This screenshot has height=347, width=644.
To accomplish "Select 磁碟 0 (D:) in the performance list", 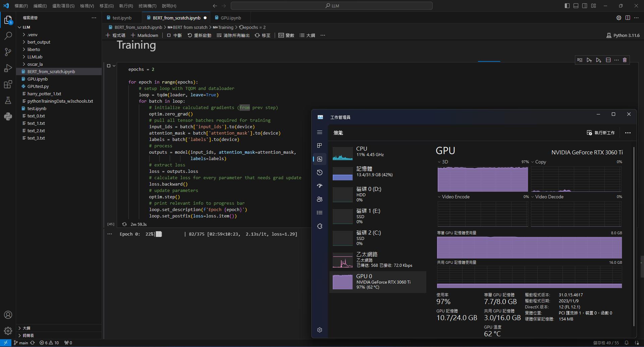I will [x=378, y=195].
